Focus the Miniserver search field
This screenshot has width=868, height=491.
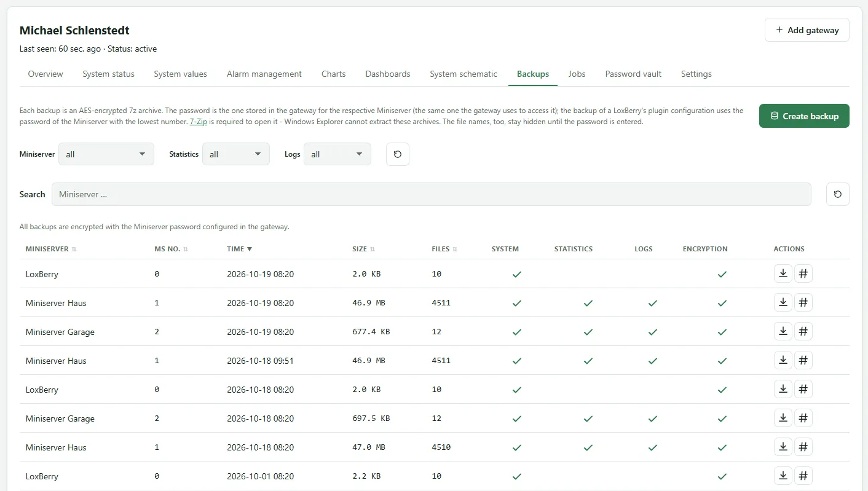[x=432, y=194]
